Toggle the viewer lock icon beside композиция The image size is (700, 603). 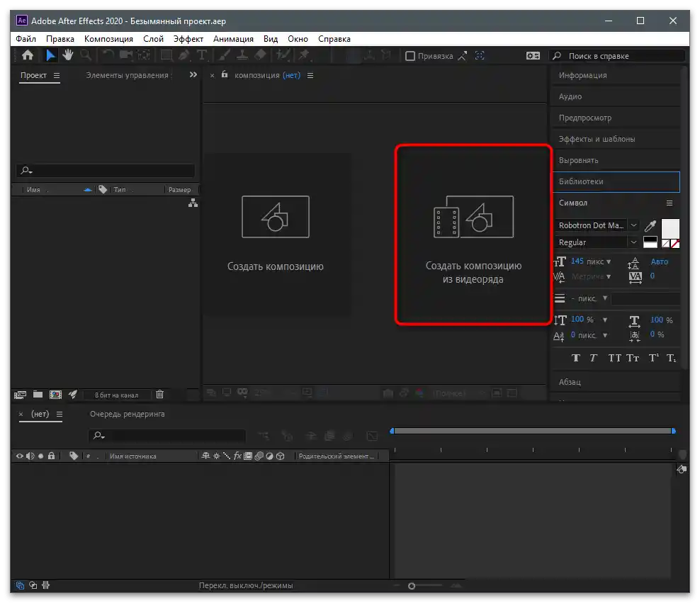(x=225, y=74)
